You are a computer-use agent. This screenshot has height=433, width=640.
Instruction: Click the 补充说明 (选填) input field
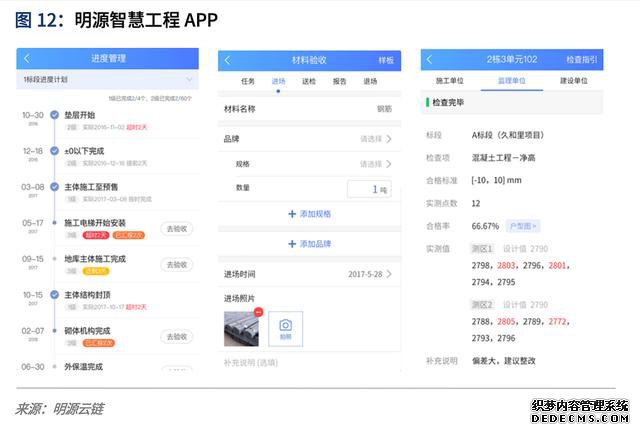(x=309, y=363)
